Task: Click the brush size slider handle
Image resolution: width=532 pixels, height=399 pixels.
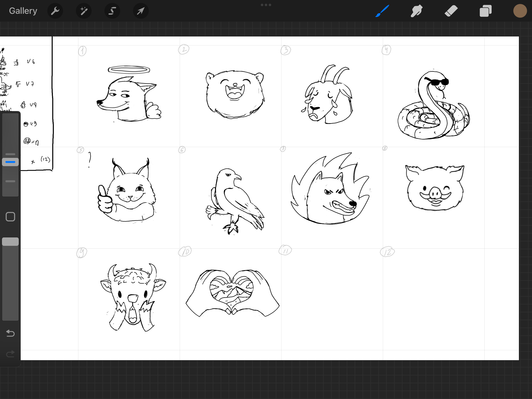Action: [10, 162]
